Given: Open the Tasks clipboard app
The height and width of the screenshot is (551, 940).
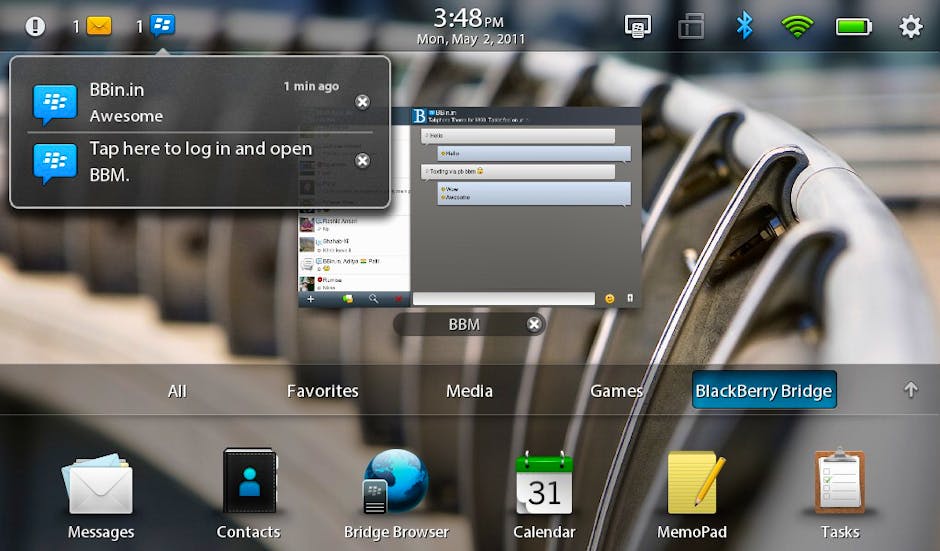Looking at the screenshot, I should (839, 485).
